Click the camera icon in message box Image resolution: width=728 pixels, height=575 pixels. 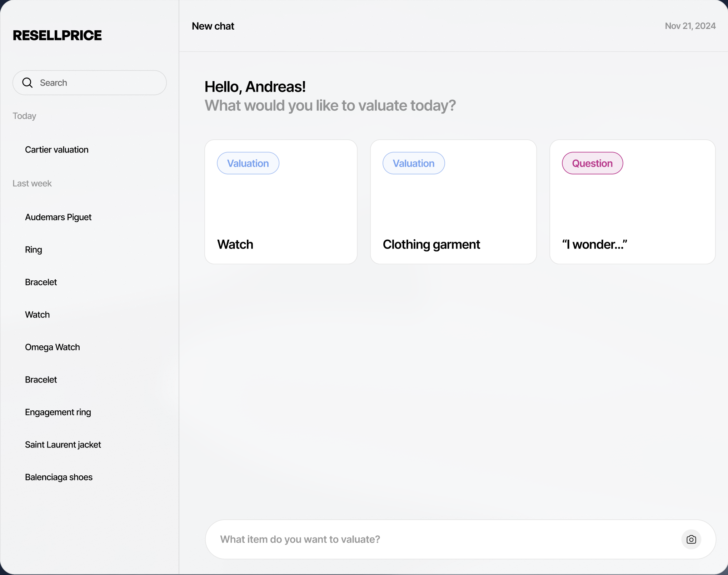(x=691, y=539)
